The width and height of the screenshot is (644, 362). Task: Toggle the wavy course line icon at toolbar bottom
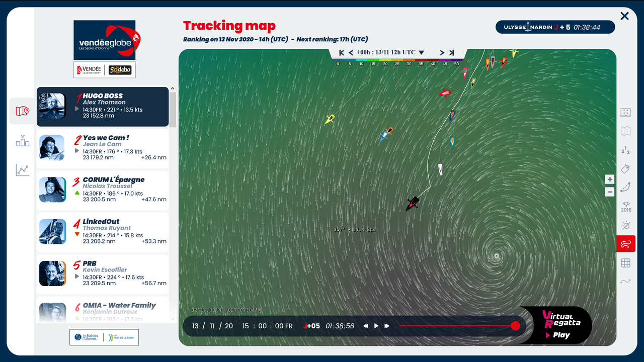click(626, 282)
